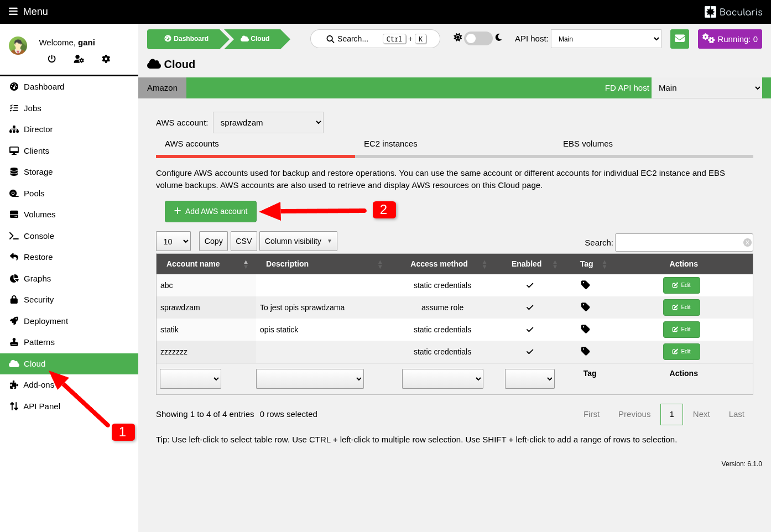Screen dimensions: 771x532
Task: Open Deployment in the sidebar
Action: 69,321
